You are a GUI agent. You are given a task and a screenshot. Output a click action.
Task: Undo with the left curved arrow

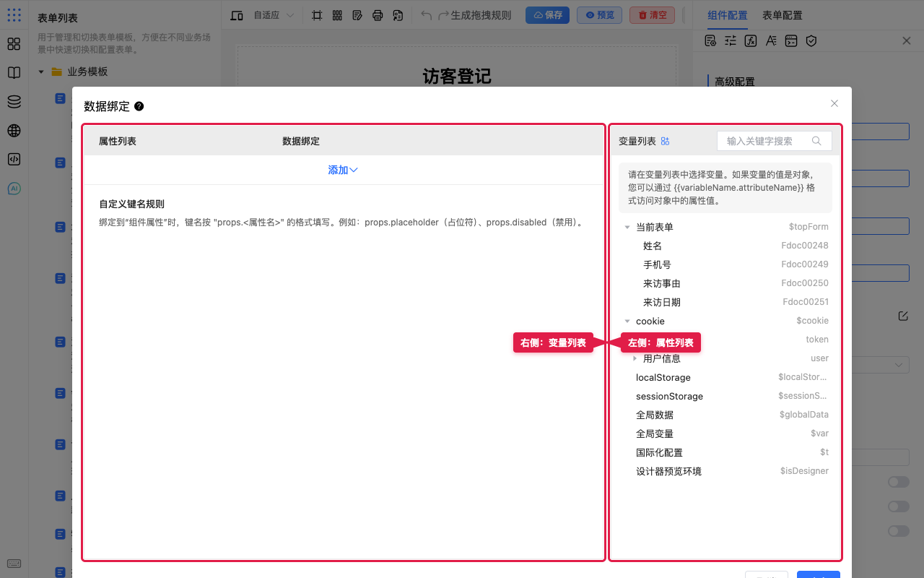pyautogui.click(x=427, y=15)
